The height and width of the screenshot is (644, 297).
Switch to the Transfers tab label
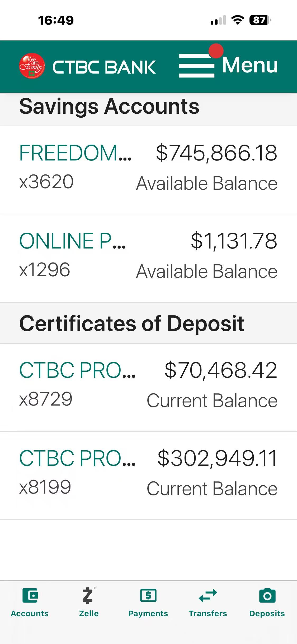click(208, 613)
